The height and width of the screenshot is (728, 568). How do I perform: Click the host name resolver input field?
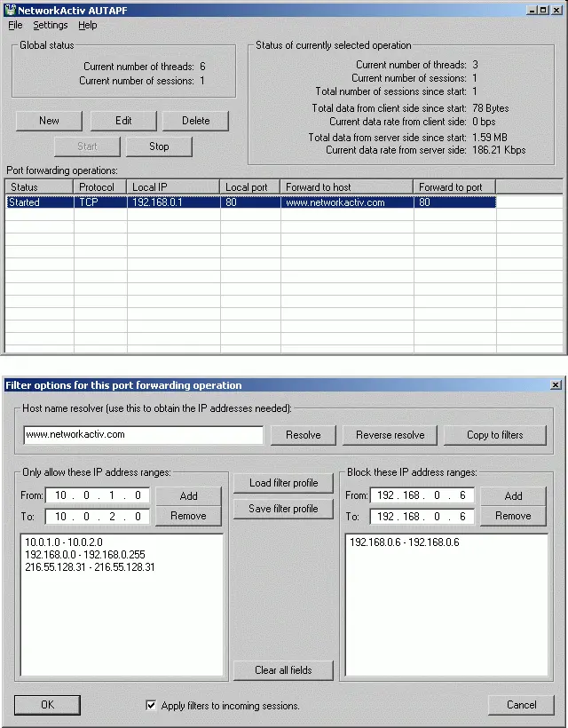pos(144,435)
